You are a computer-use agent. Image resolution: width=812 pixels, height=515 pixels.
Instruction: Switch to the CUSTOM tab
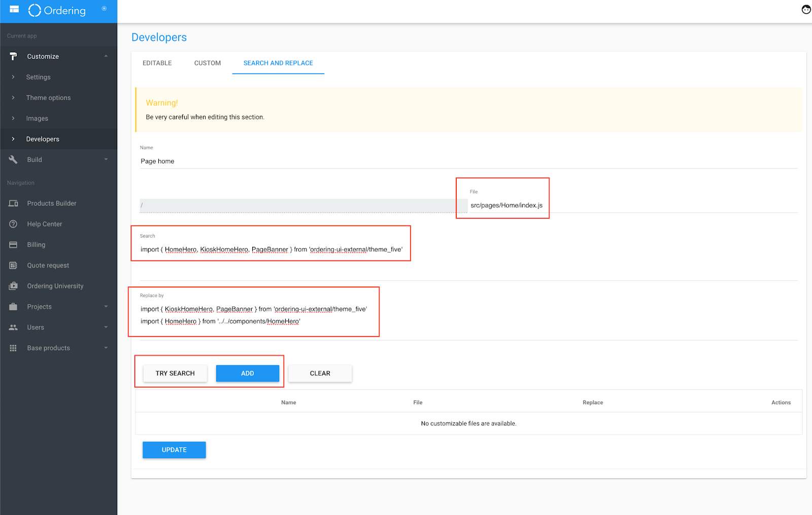coord(208,63)
